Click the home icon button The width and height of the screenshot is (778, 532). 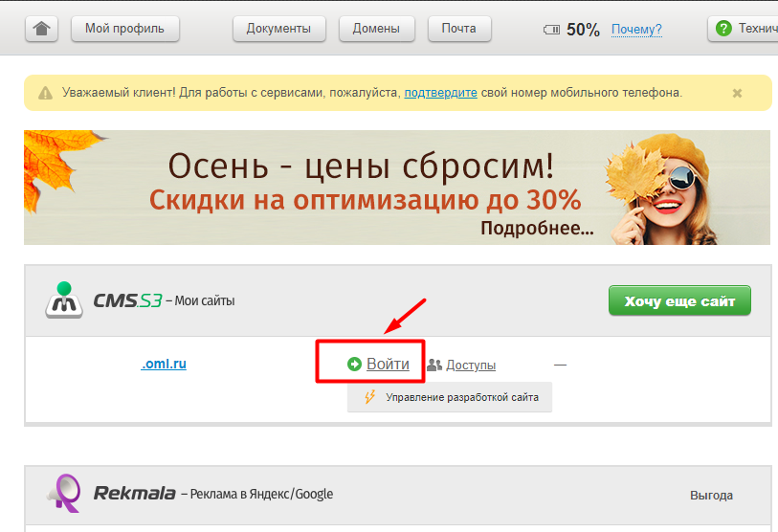[42, 29]
